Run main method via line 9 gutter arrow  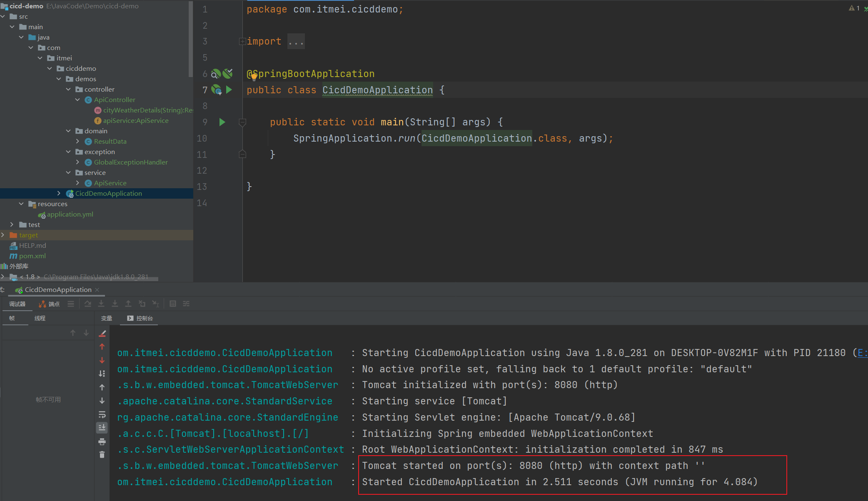pyautogui.click(x=222, y=122)
